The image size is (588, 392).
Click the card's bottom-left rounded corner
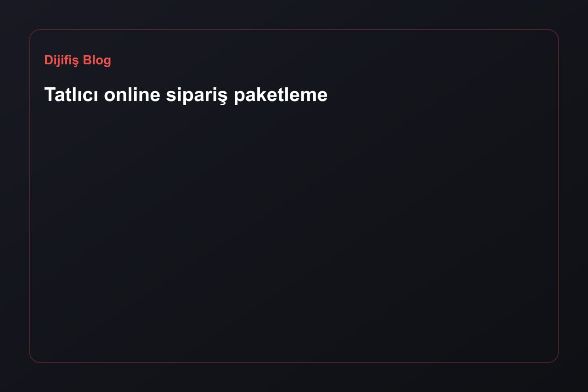(33, 359)
